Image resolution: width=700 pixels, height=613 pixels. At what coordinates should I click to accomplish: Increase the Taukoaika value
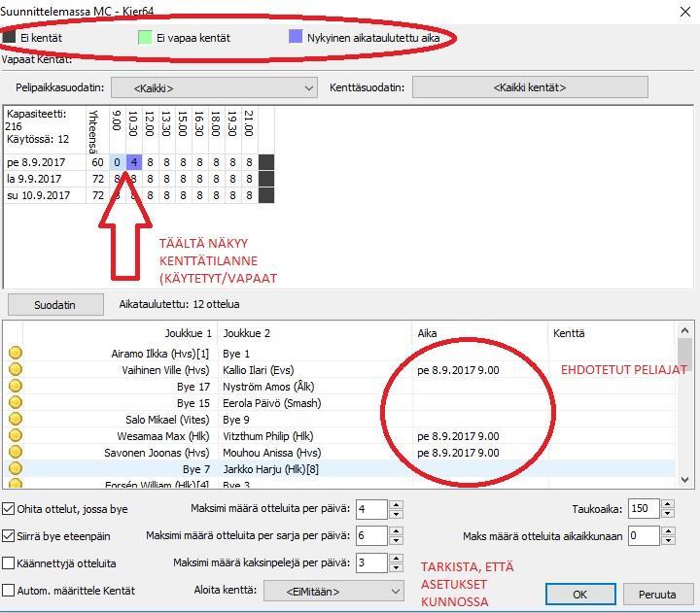tap(668, 504)
